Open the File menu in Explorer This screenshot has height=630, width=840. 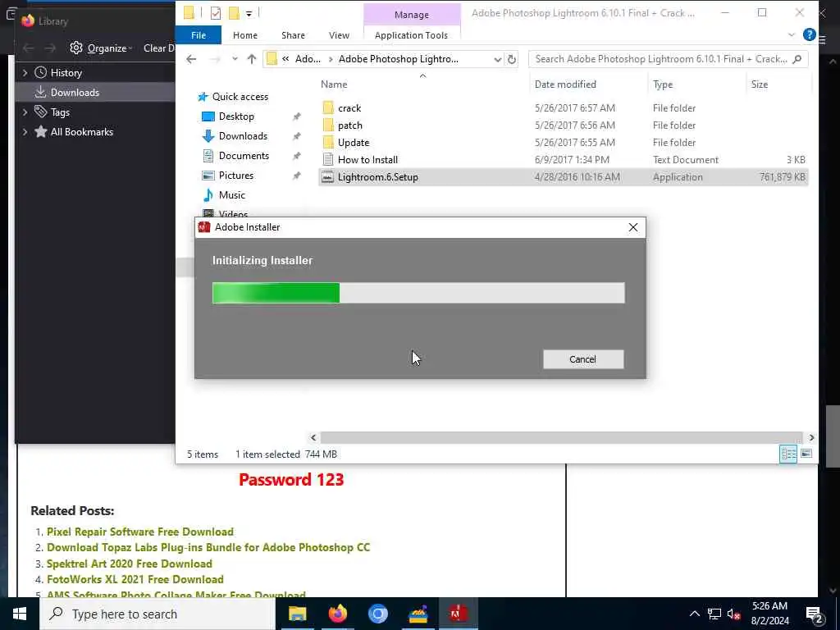[x=199, y=35]
